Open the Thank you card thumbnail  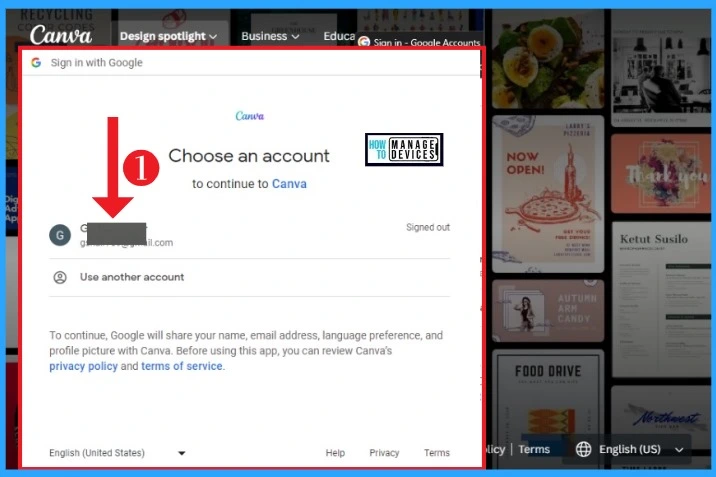(661, 173)
